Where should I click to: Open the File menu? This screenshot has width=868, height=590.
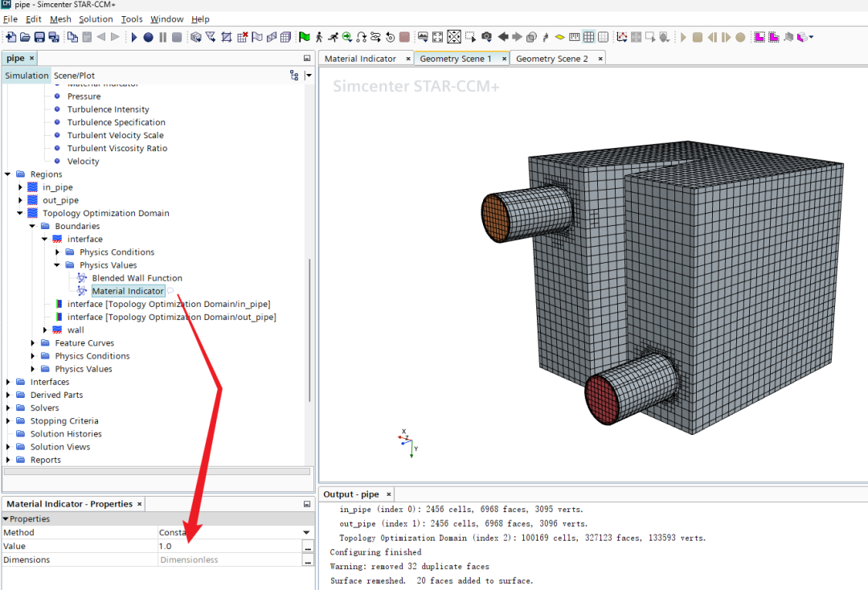click(10, 18)
